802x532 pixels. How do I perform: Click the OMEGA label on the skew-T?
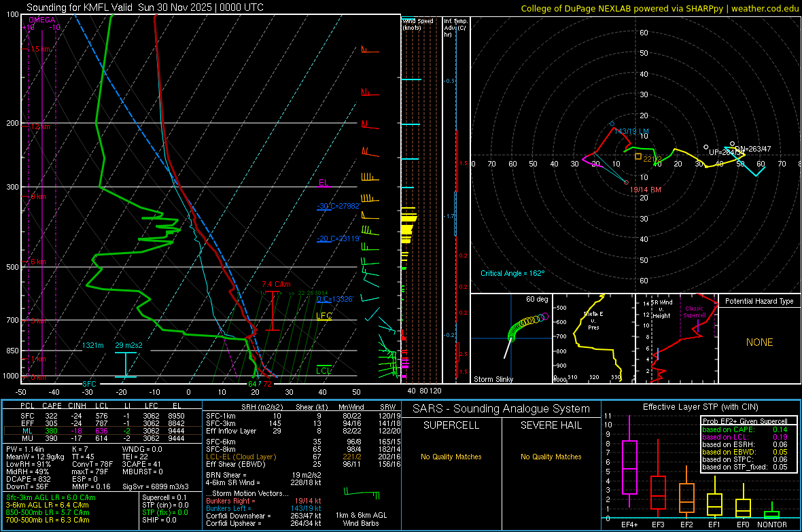coord(42,20)
